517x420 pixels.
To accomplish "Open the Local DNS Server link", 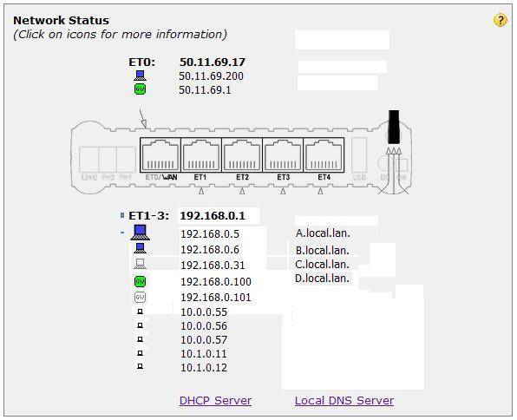I will 344,401.
